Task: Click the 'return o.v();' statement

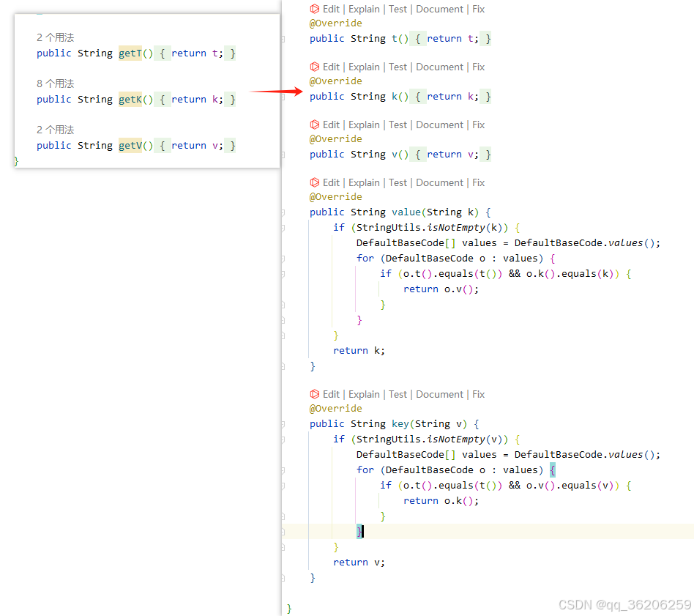Action: pyautogui.click(x=441, y=289)
